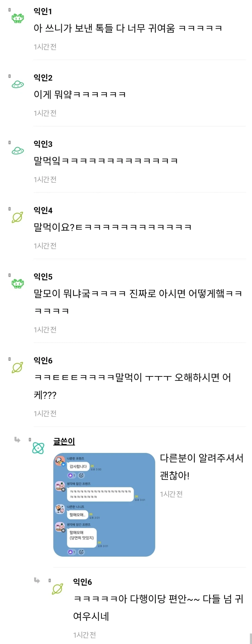Click the 1시간 전 timestamp under 익인2's comment

coord(45,113)
